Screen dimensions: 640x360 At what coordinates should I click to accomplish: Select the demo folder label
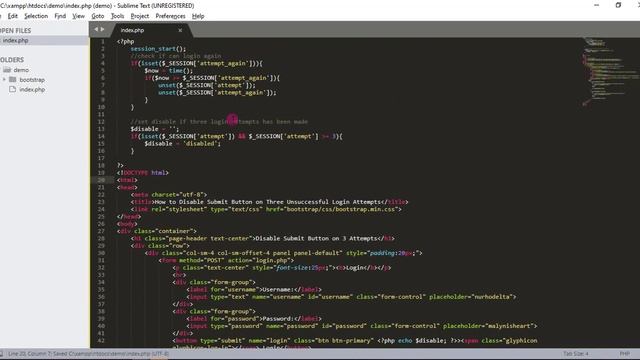pos(21,70)
